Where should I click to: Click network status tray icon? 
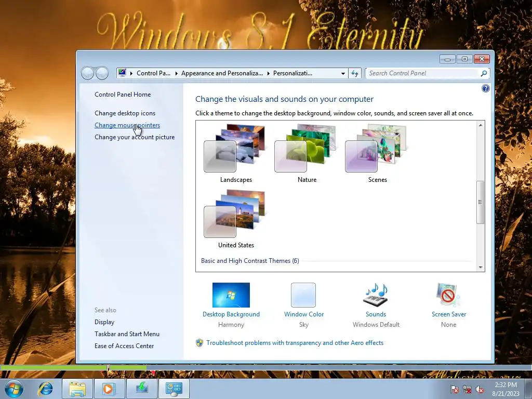click(x=467, y=389)
